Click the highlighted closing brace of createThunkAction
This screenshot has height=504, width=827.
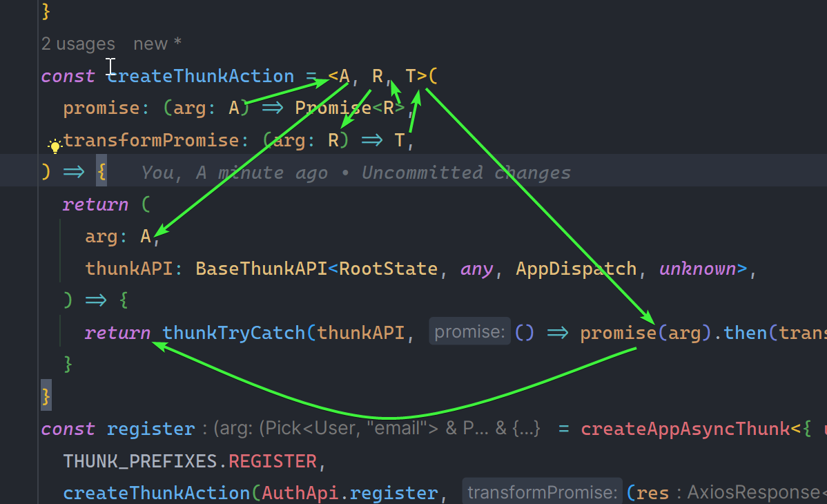coord(46,396)
